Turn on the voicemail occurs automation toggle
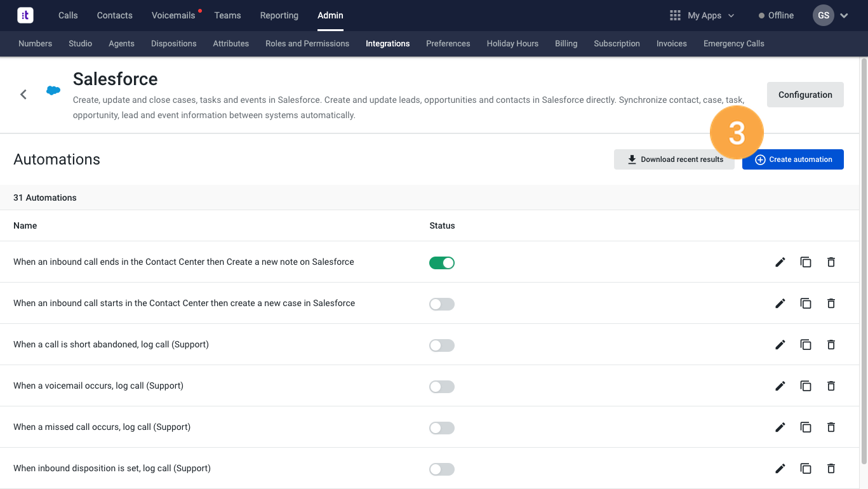Screen dimensions: 868x489 pos(442,387)
